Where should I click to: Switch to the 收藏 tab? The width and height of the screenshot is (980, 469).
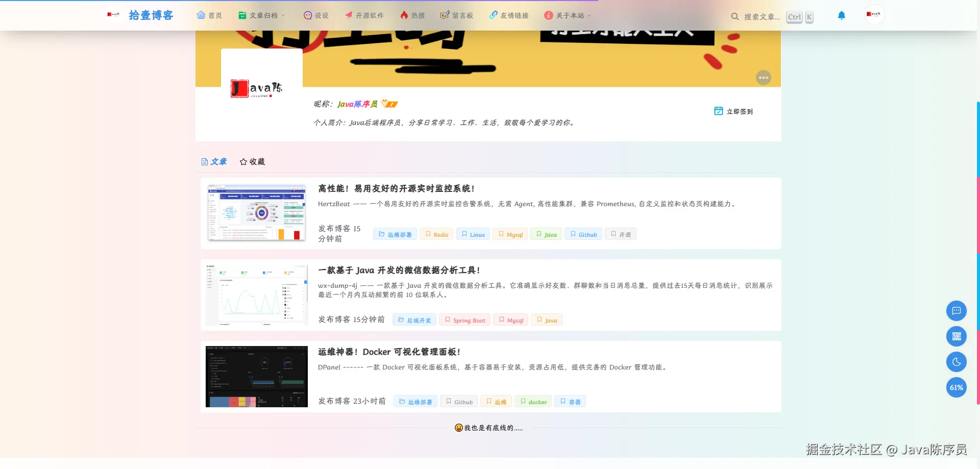coord(252,162)
